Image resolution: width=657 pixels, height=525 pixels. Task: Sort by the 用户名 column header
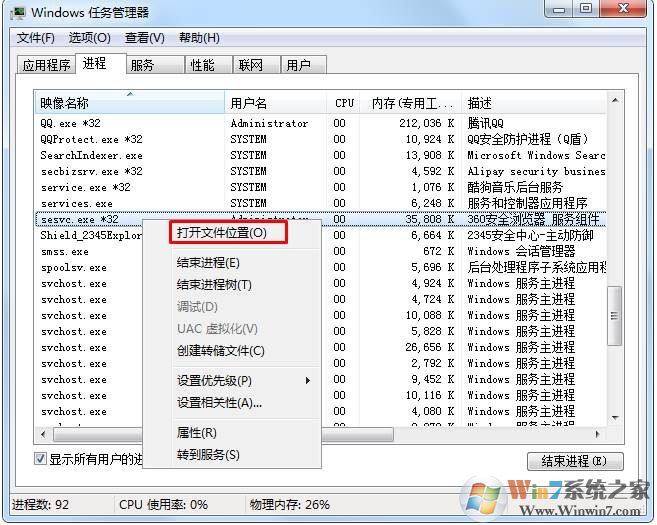coord(276,103)
